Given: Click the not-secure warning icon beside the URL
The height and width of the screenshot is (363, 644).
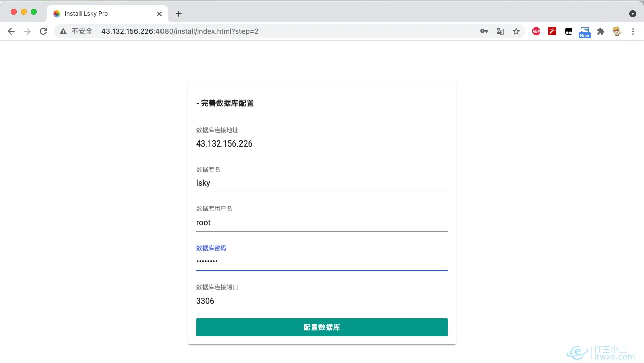Looking at the screenshot, I should click(63, 31).
